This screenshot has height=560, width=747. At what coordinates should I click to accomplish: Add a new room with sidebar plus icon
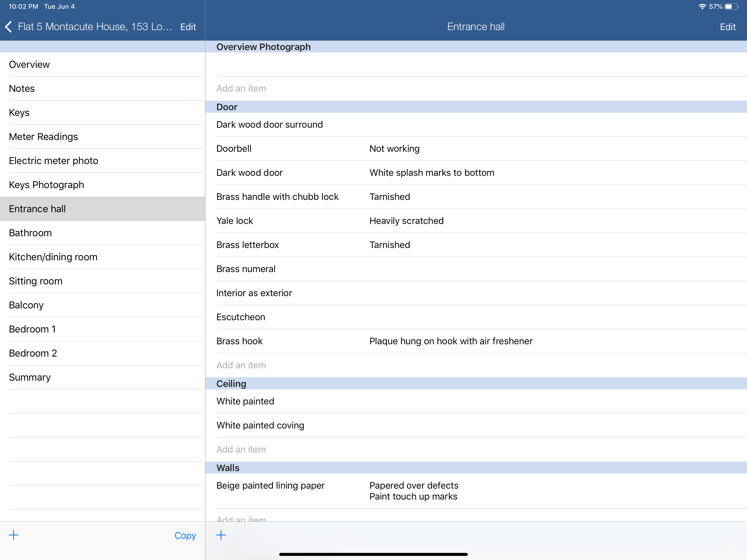[x=13, y=535]
